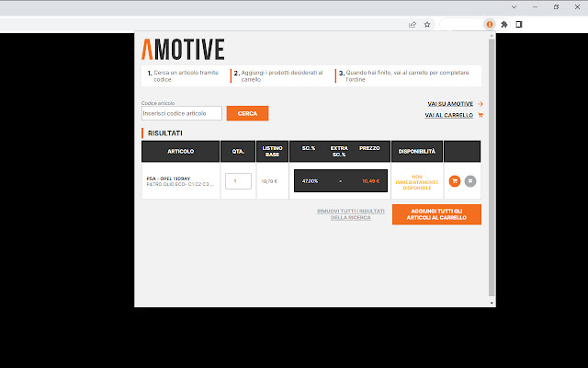Click the LISTINO BASE column header

point(272,151)
